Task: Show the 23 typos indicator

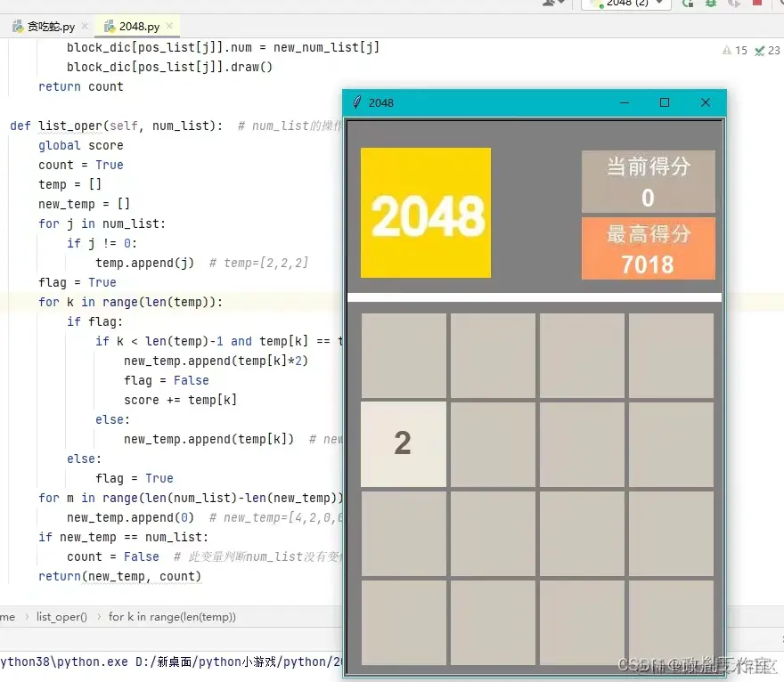Action: 767,50
